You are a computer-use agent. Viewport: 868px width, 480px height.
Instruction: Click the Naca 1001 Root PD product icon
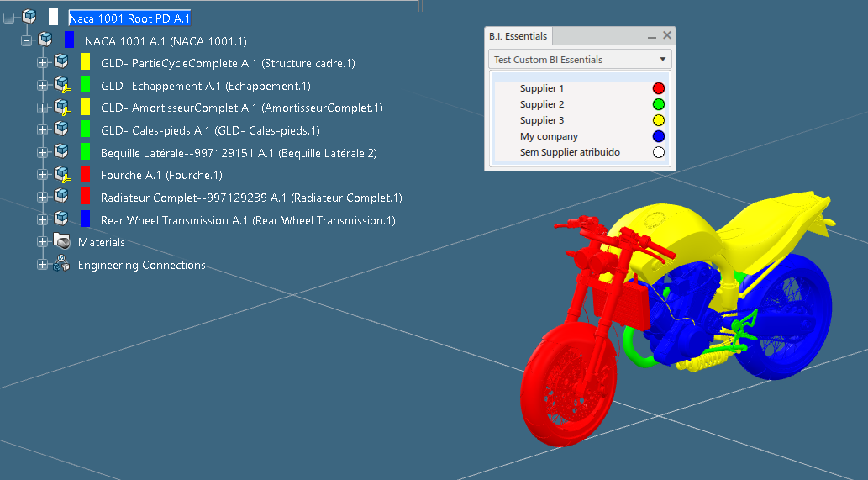coord(29,17)
